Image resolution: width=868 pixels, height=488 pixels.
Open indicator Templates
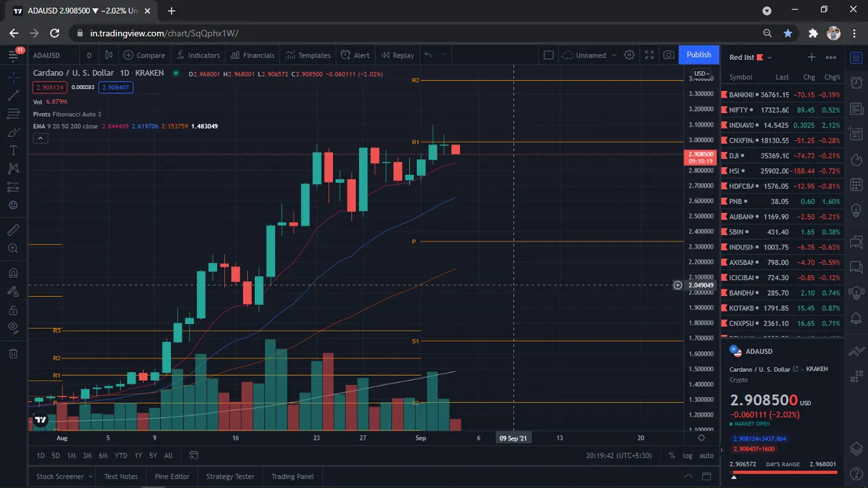coord(308,55)
